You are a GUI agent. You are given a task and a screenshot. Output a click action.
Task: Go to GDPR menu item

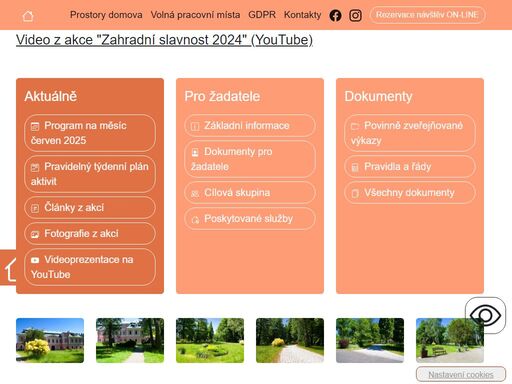[262, 15]
